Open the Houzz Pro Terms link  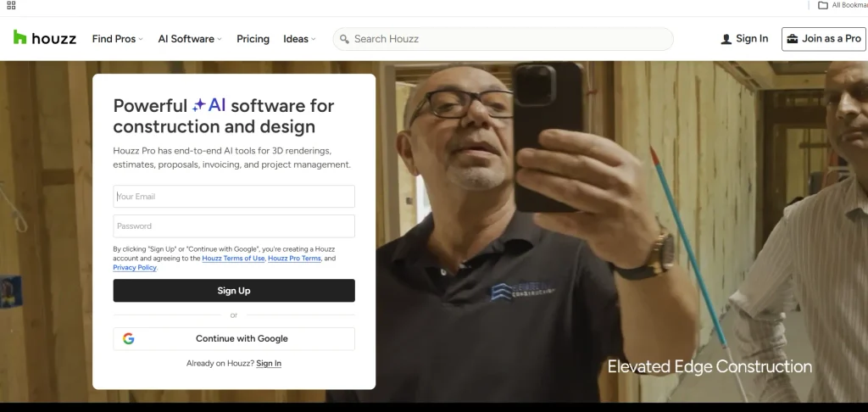click(x=294, y=259)
